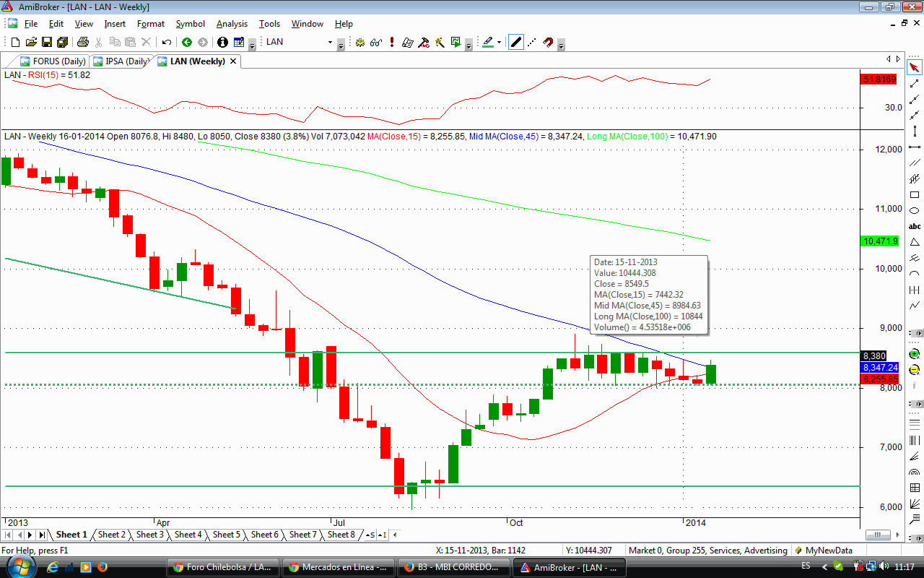Click the Undo arrow icon
924x578 pixels.
tap(167, 43)
